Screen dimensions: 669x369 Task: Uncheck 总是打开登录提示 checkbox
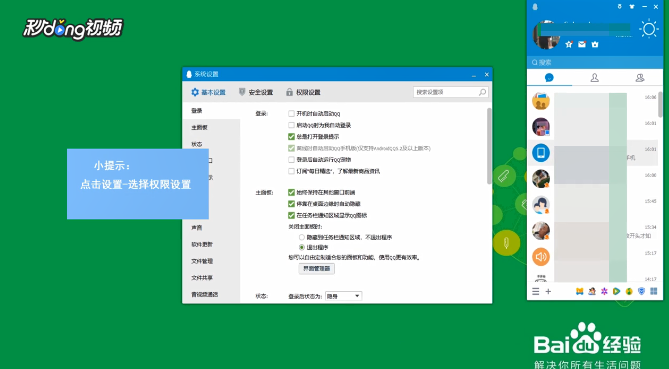(x=291, y=137)
